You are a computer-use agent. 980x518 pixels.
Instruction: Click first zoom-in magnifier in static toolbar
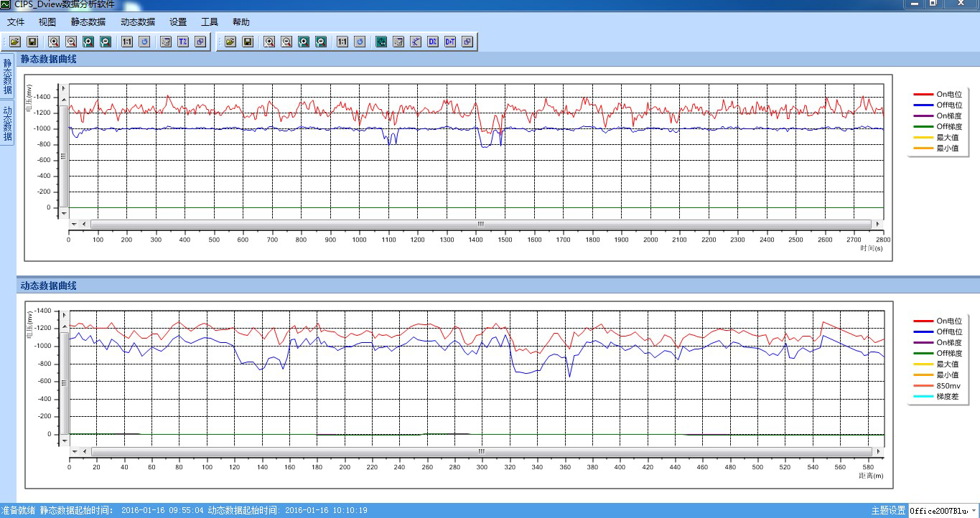(54, 42)
